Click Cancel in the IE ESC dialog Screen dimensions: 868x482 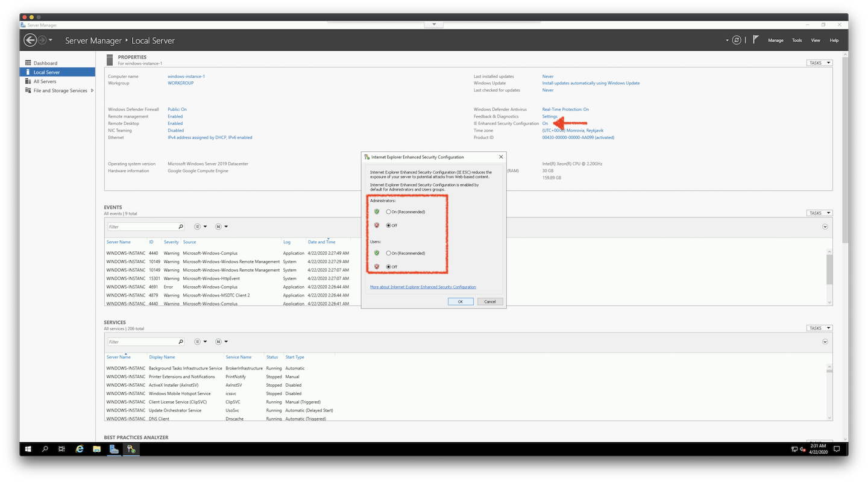point(490,301)
